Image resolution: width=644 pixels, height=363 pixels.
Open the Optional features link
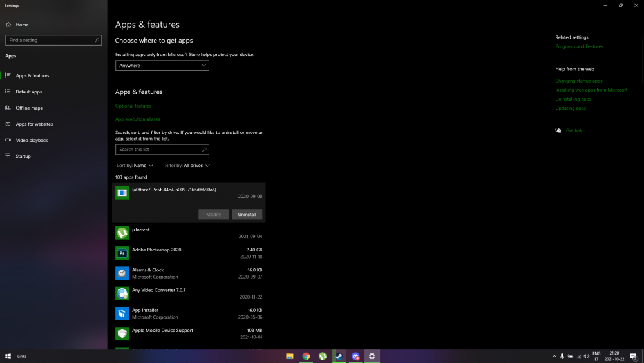coord(133,106)
